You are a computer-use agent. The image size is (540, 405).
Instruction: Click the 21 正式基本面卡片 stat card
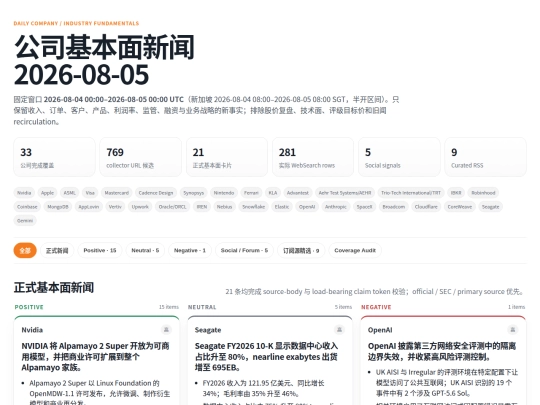(x=227, y=157)
